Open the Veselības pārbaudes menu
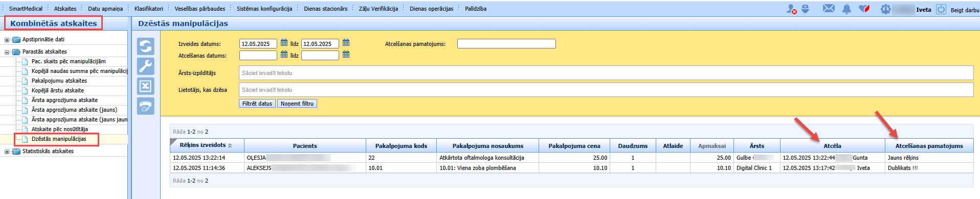The width and height of the screenshot is (980, 199). click(x=200, y=9)
